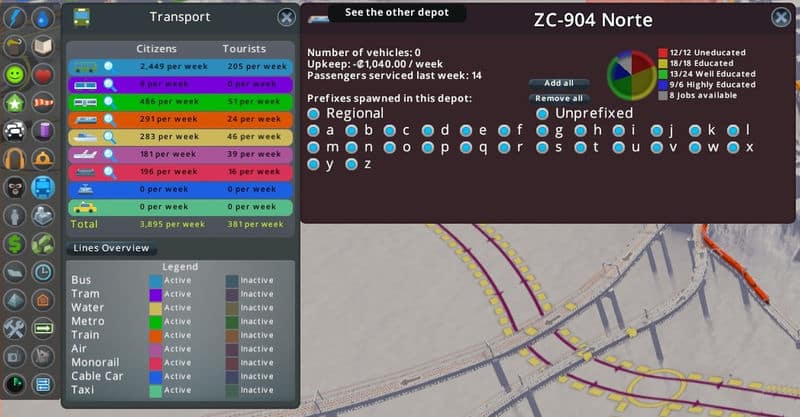Click the magnifier in the orange train row
800x417 pixels.
point(109,119)
